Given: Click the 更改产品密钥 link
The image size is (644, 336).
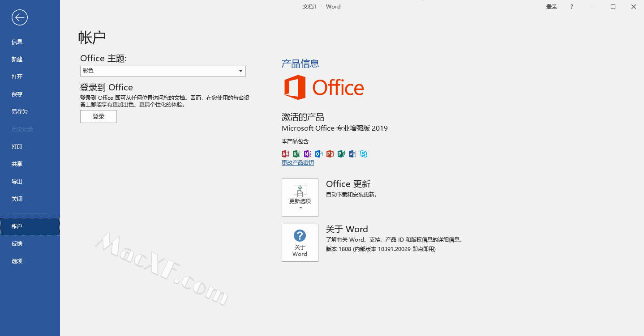Looking at the screenshot, I should 298,163.
